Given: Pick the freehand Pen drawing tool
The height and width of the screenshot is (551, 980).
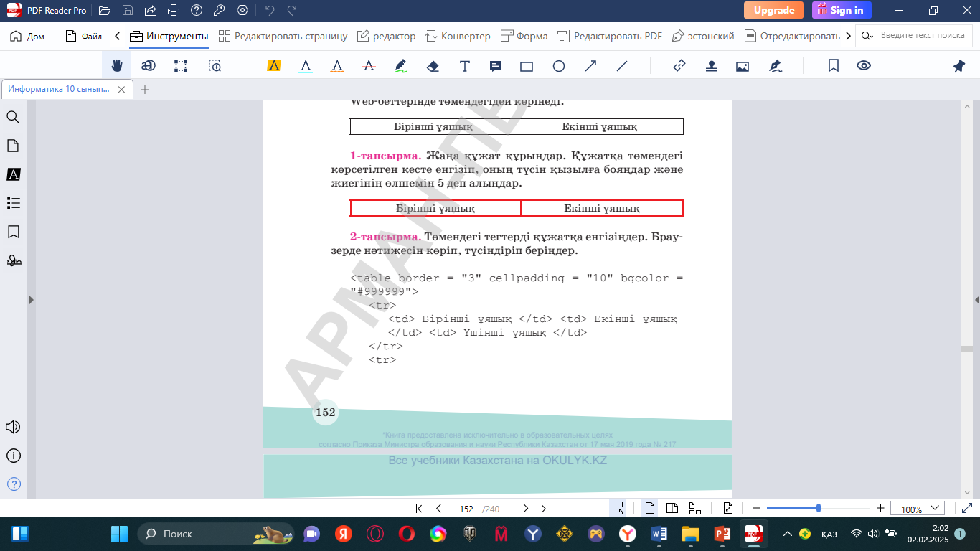Looking at the screenshot, I should tap(401, 66).
